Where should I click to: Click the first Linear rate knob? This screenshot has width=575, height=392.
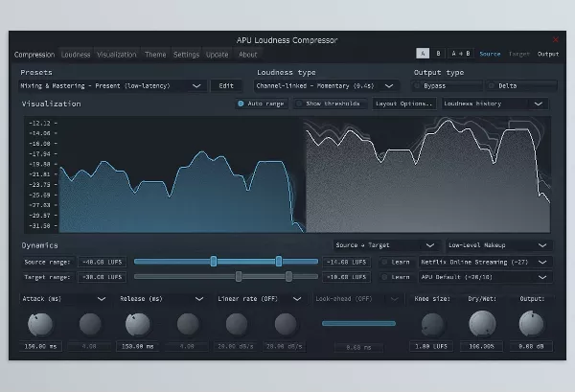pyautogui.click(x=237, y=325)
